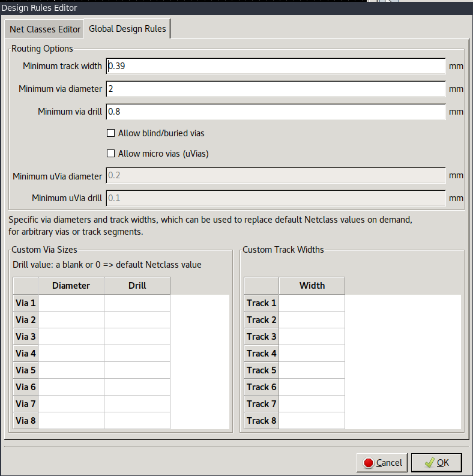Click the red stop icon on Cancel
This screenshot has height=476, width=473.
click(369, 463)
